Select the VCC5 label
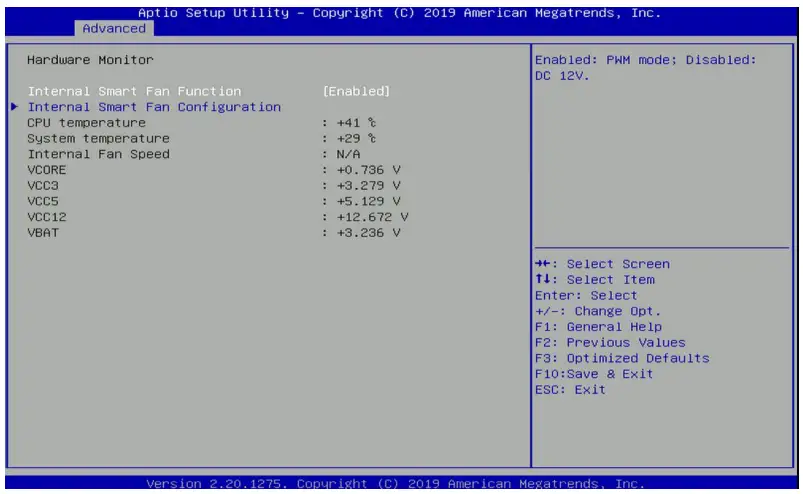The height and width of the screenshot is (494, 803). click(x=43, y=201)
